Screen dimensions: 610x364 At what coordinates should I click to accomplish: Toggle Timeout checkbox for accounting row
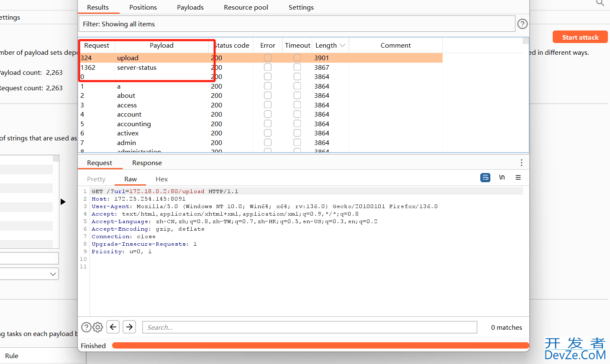pyautogui.click(x=297, y=124)
